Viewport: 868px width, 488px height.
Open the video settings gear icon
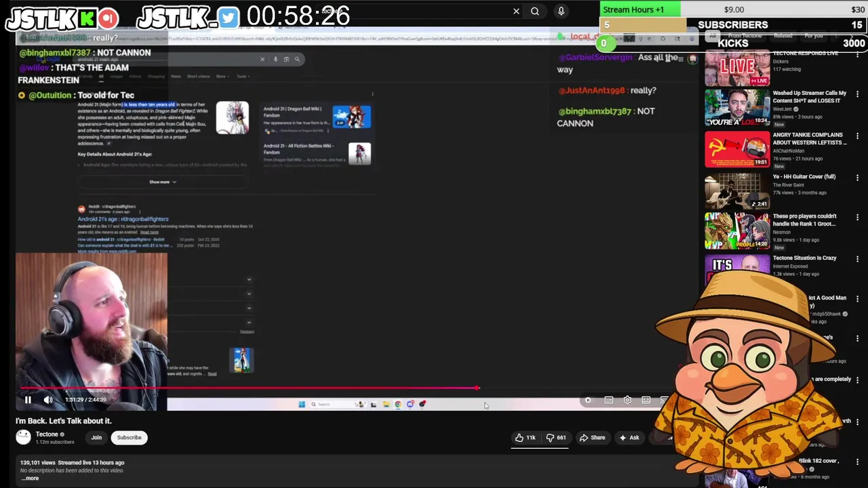(x=627, y=401)
